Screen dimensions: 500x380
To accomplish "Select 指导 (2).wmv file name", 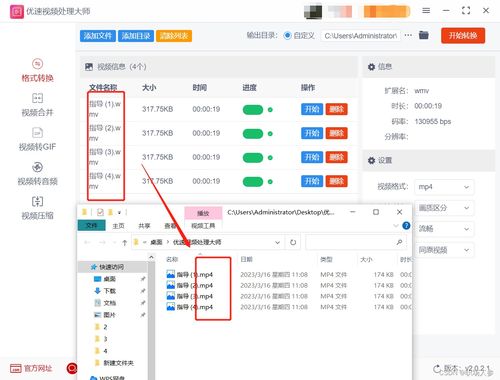I will 105,133.
